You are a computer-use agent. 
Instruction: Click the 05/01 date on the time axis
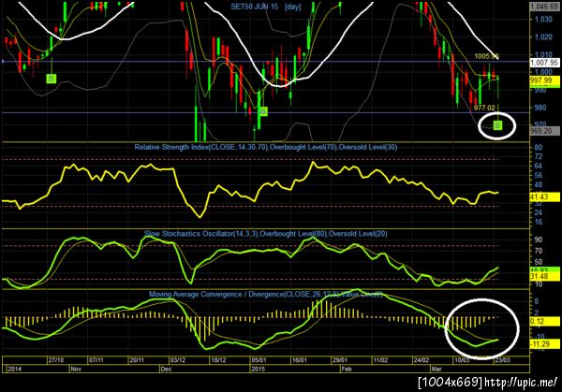pos(259,360)
